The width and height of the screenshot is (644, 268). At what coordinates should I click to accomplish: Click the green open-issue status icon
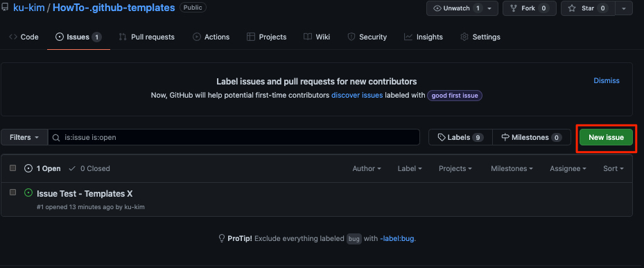[x=28, y=193]
